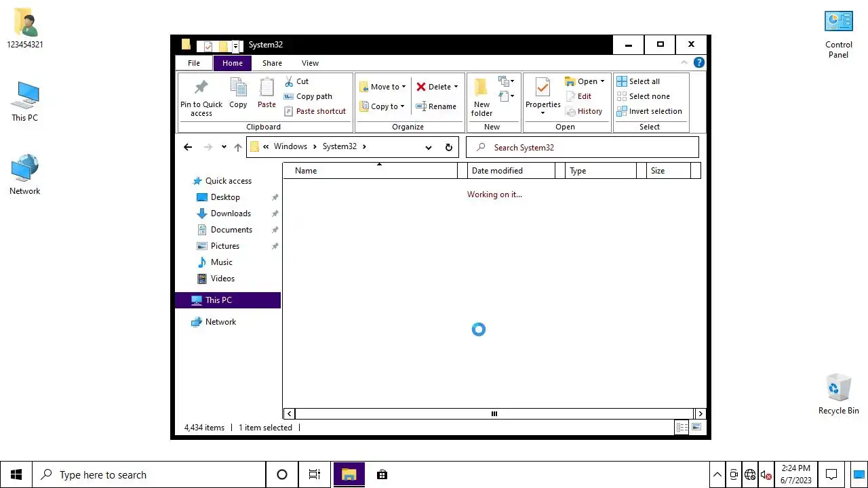Viewport: 868px width, 488px height.
Task: Click the scroll right arrow
Action: pyautogui.click(x=700, y=413)
